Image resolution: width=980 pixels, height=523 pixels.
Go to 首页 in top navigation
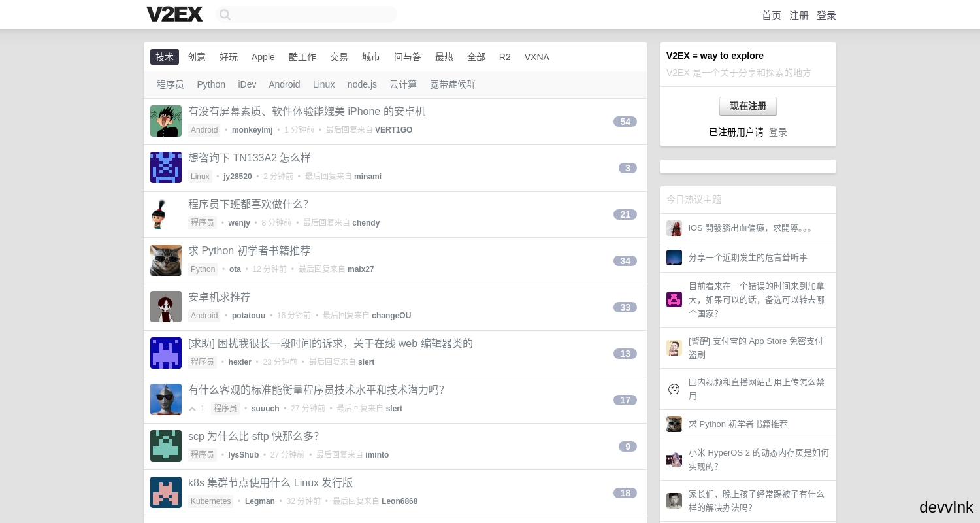(x=772, y=15)
